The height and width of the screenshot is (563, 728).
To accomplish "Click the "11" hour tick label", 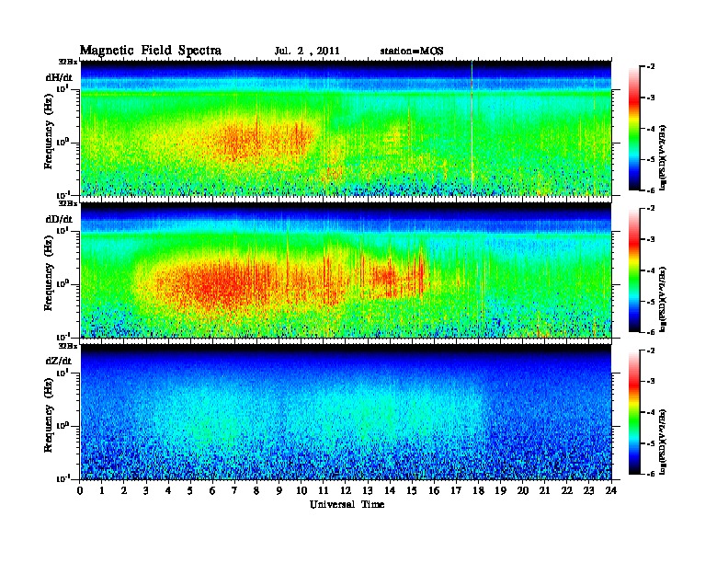I will pos(324,490).
